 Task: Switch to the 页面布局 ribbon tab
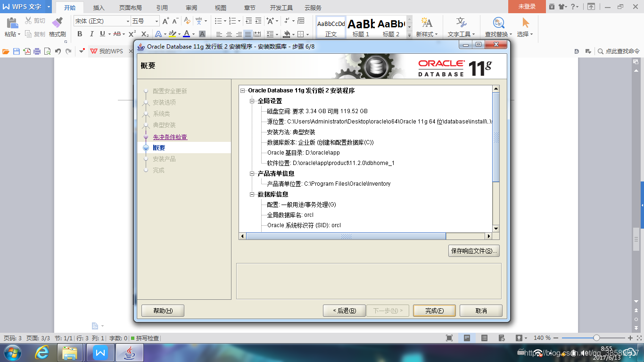131,8
